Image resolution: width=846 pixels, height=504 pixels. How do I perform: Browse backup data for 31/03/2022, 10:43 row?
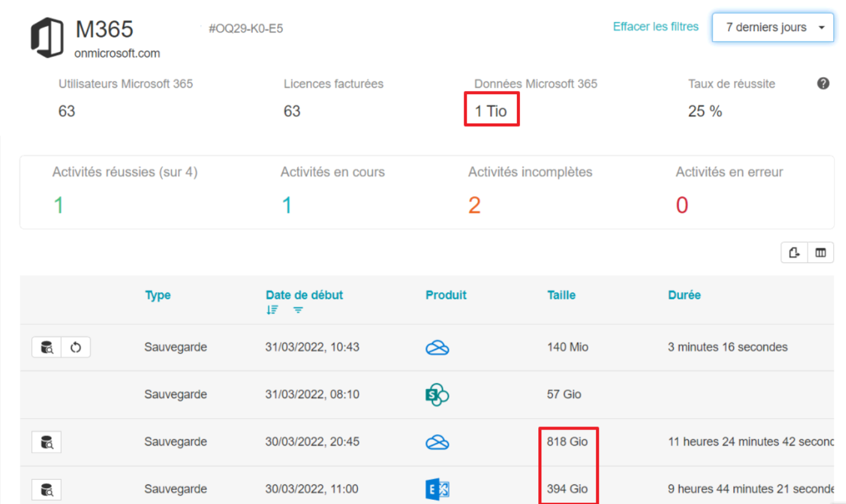(x=46, y=348)
